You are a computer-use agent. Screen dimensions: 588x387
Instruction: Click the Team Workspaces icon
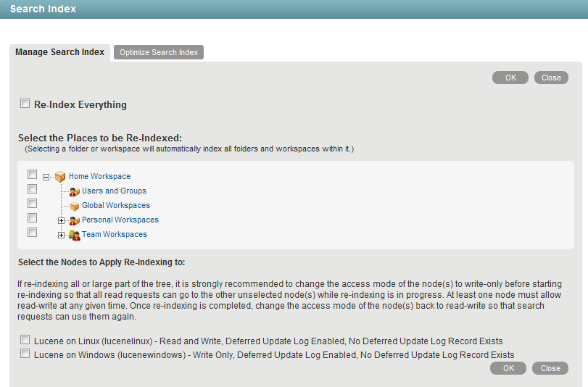point(74,235)
